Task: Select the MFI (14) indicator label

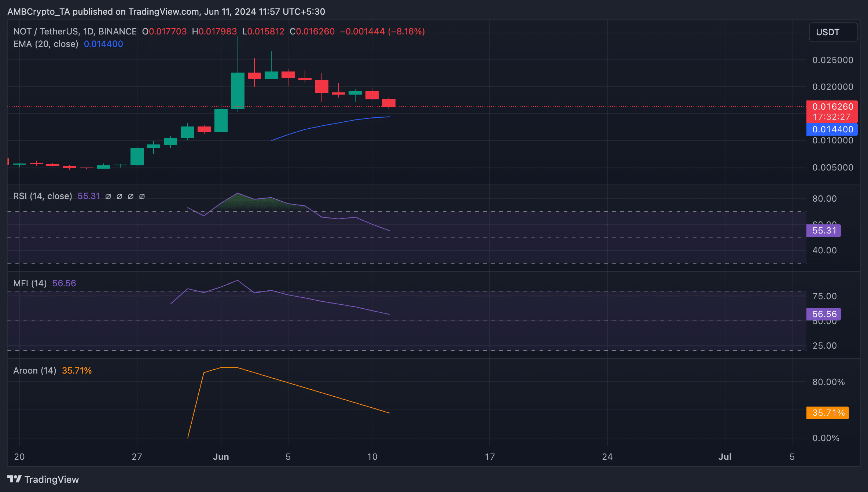Action: [30, 283]
